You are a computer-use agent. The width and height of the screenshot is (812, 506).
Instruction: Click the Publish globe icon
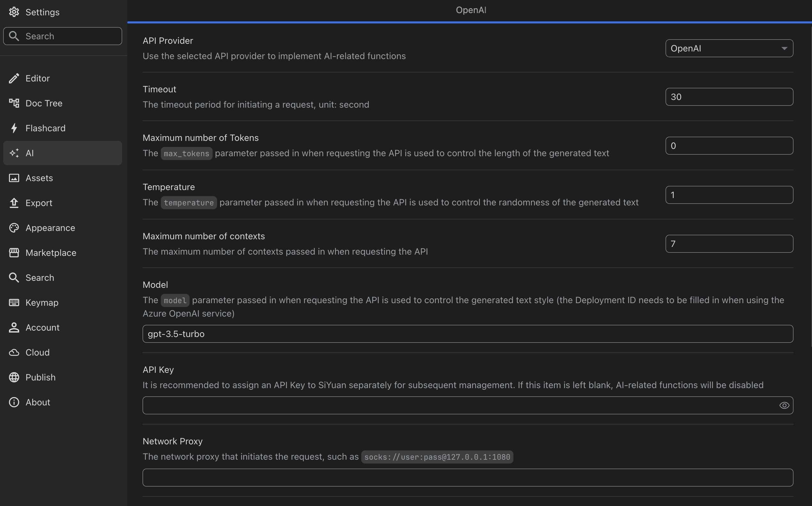tap(14, 377)
